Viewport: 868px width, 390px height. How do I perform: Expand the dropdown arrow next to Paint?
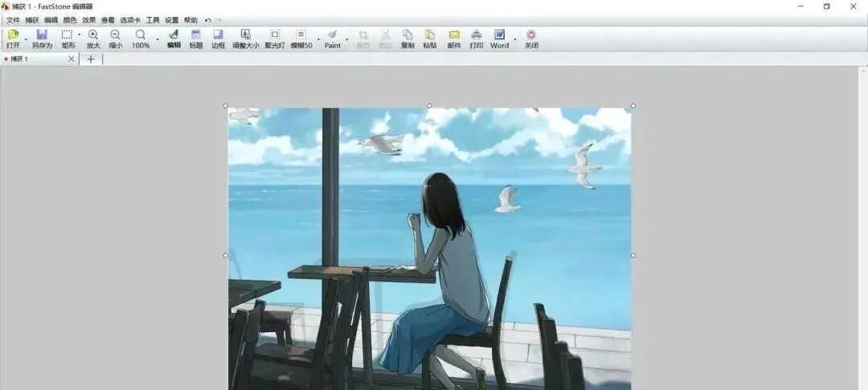click(x=347, y=39)
